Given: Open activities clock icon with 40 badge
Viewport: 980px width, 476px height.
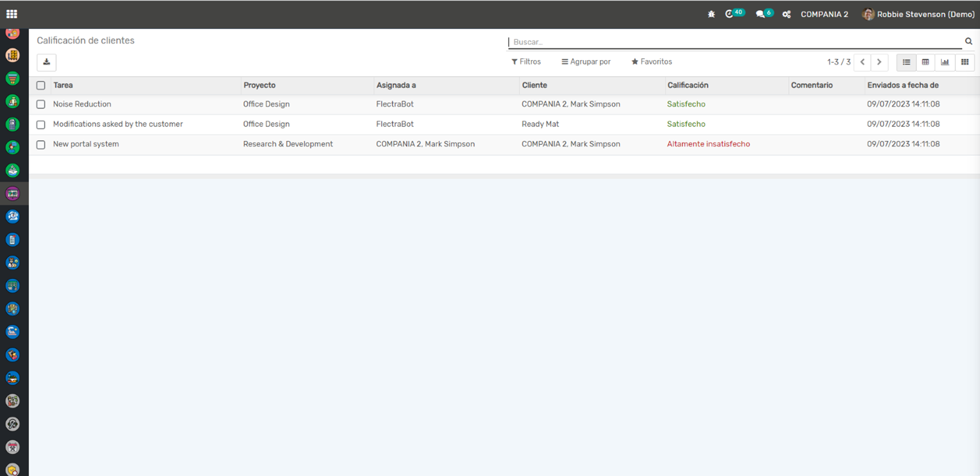Looking at the screenshot, I should point(730,14).
